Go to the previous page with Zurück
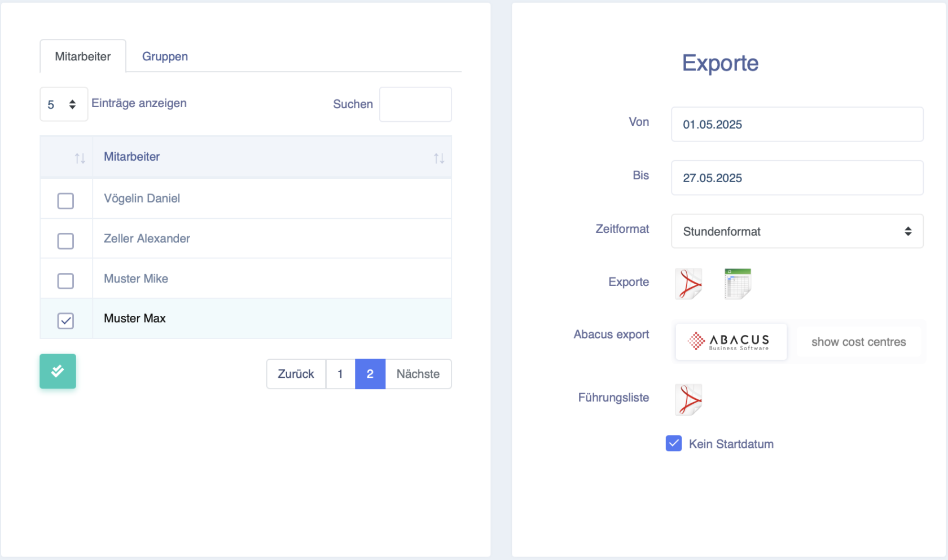The width and height of the screenshot is (948, 560). pyautogui.click(x=296, y=374)
